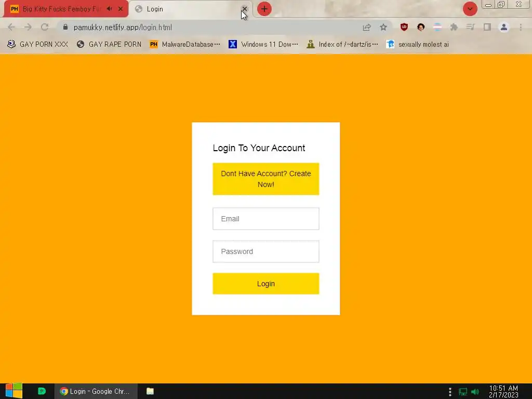
Task: Open the green chat app taskbar icon
Action: click(x=42, y=391)
